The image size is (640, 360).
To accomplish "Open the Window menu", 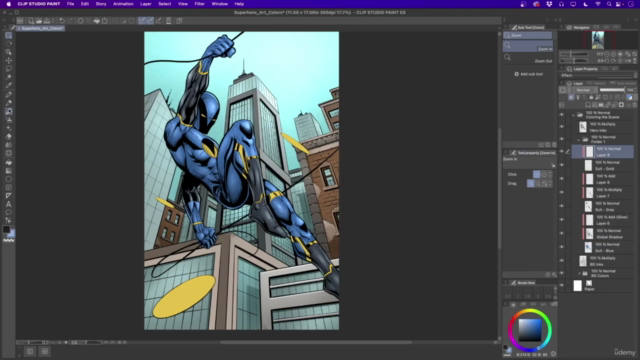I will tap(220, 4).
